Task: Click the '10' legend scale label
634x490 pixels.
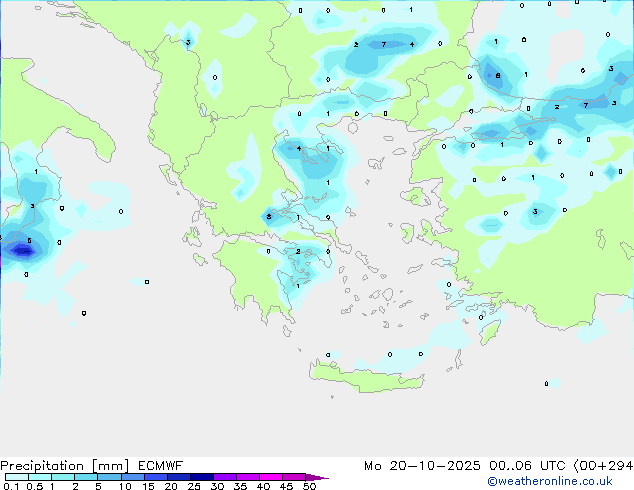Action: point(125,486)
